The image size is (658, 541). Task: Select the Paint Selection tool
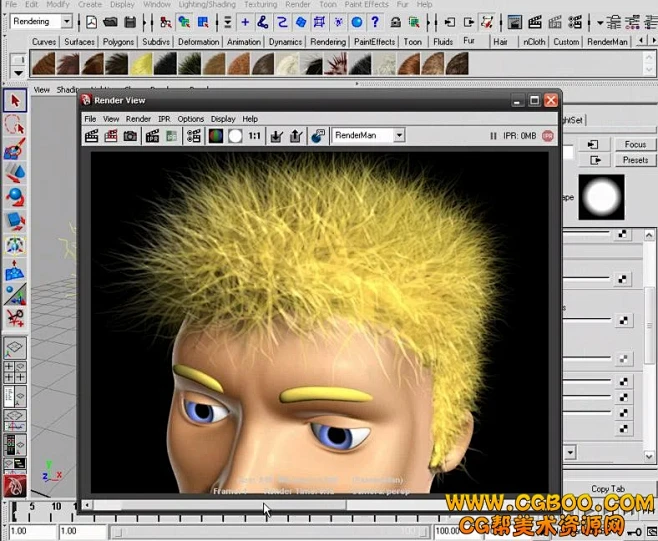(x=15, y=149)
